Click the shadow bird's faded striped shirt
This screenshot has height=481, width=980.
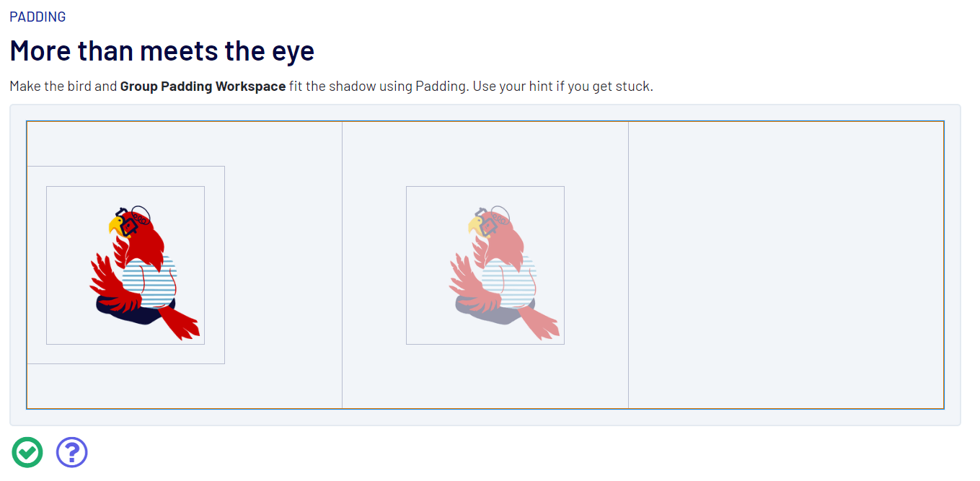pyautogui.click(x=515, y=281)
